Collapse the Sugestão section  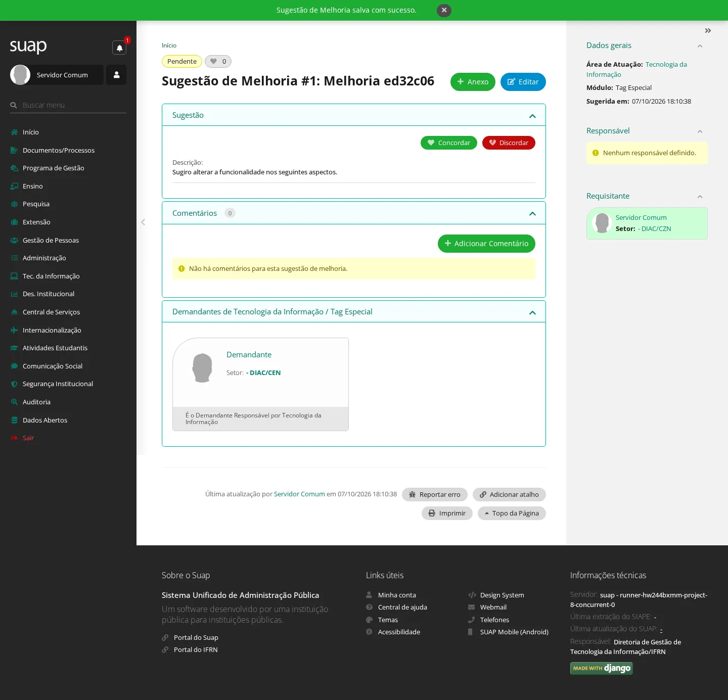(x=532, y=116)
